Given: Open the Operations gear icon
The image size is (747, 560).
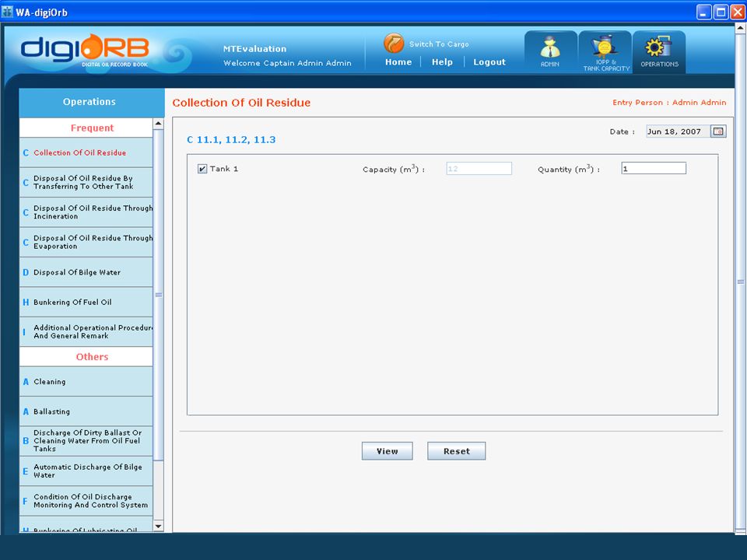Looking at the screenshot, I should (659, 51).
